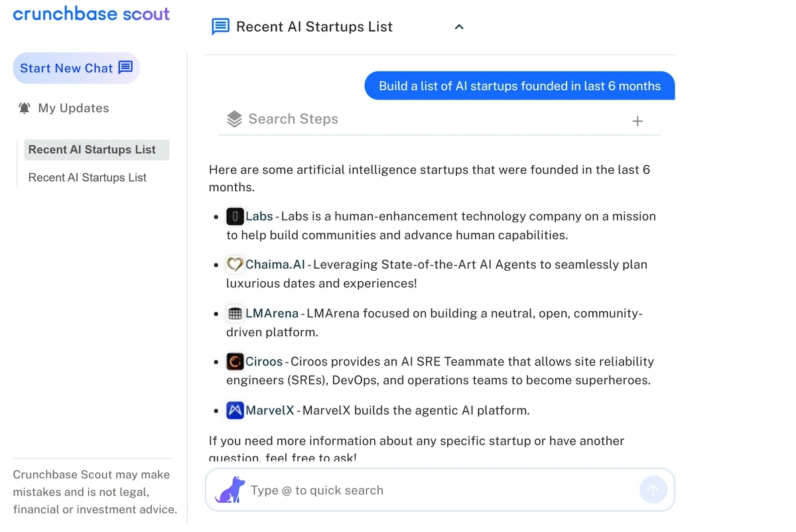
Task: Open My Updates
Action: pos(64,108)
